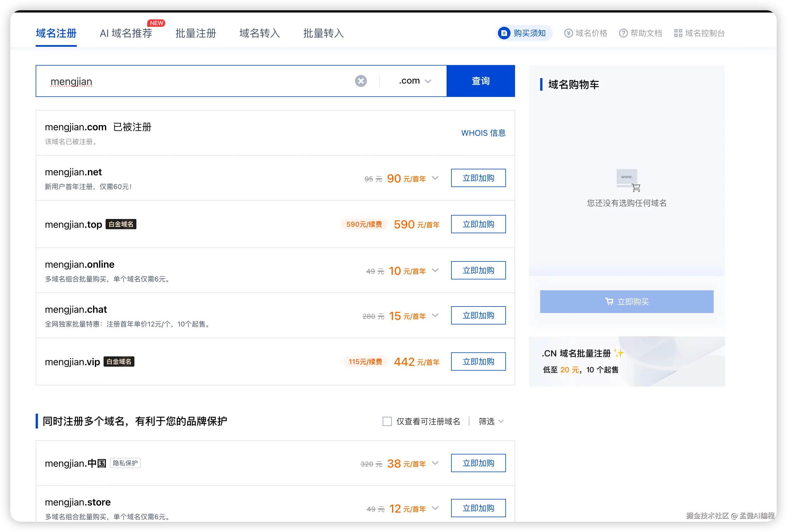Switch to 批量注册 tab
The width and height of the screenshot is (787, 532).
(x=195, y=33)
